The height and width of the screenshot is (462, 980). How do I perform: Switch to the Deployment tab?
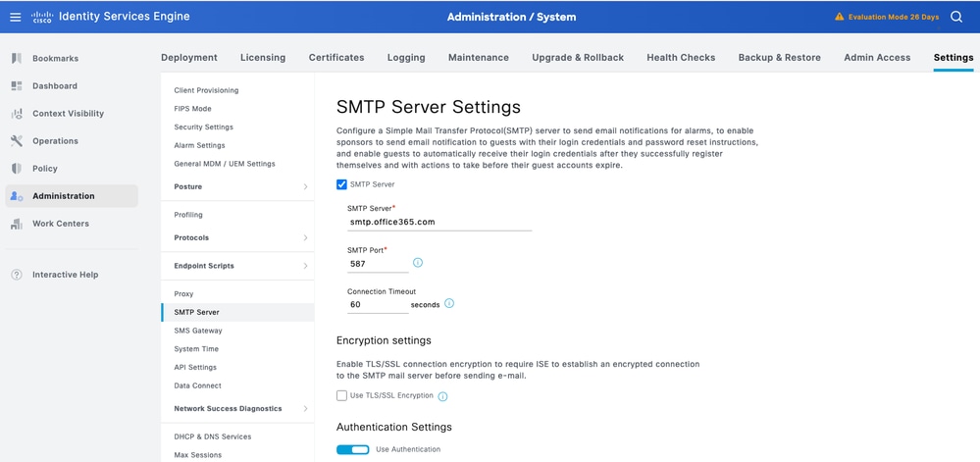(189, 58)
